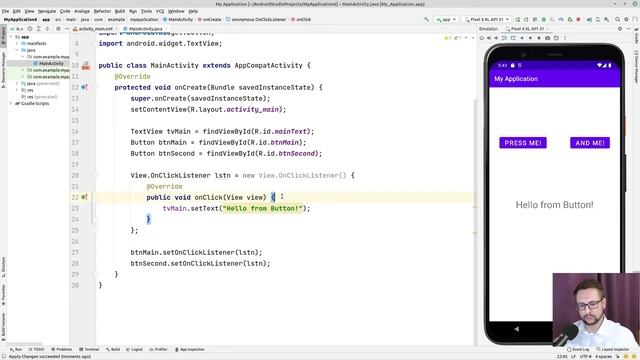The width and height of the screenshot is (640, 360).
Task: Toggle the Structure side panel tab
Action: [3, 267]
